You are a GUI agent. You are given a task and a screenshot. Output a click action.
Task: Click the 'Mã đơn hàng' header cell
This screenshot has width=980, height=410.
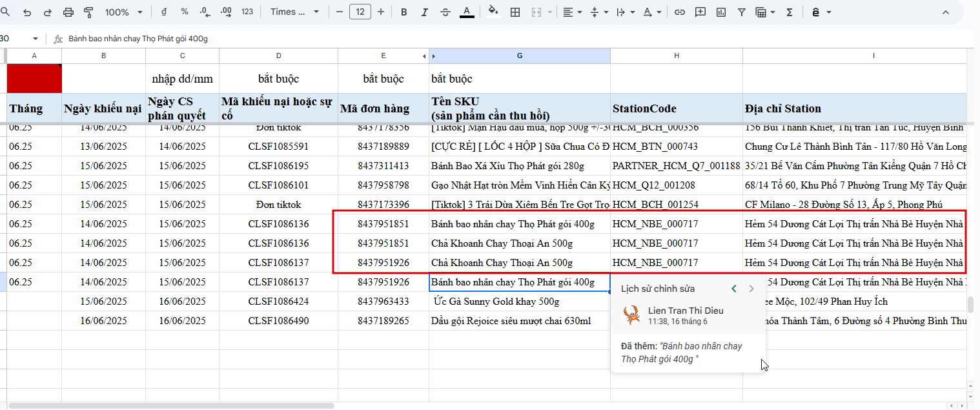point(383,108)
